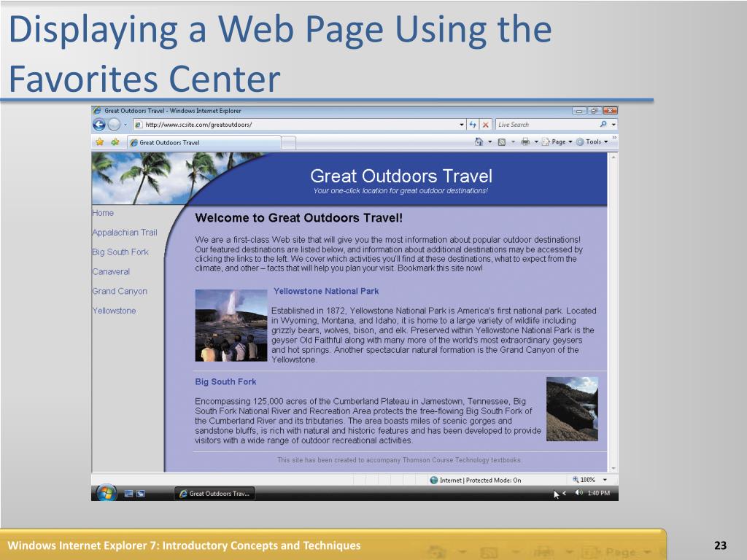Viewport: 747px width, 560px height.
Task: Click the Refresh page icon
Action: click(473, 125)
